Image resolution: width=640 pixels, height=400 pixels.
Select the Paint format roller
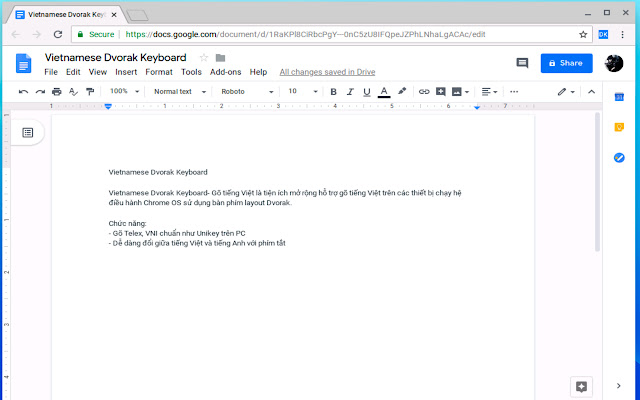(x=90, y=92)
